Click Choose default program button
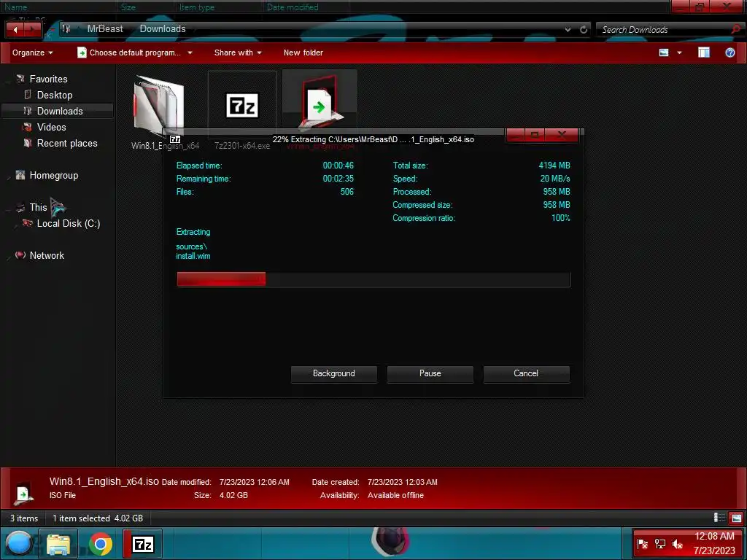Image resolution: width=747 pixels, height=560 pixels. pos(129,52)
